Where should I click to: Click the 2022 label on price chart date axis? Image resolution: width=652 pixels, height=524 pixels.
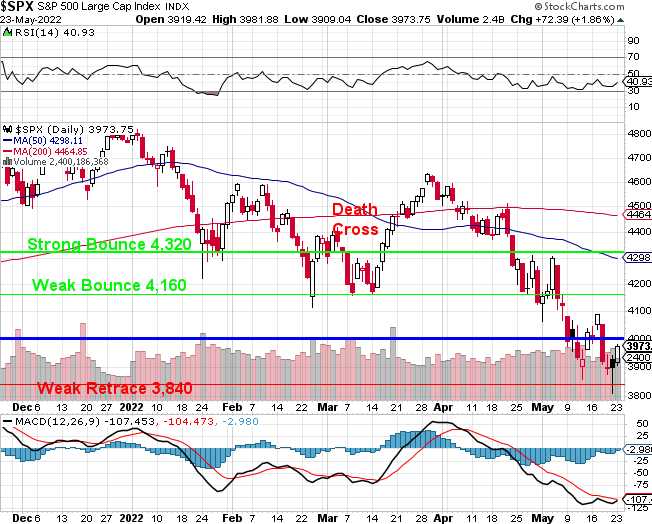[133, 408]
